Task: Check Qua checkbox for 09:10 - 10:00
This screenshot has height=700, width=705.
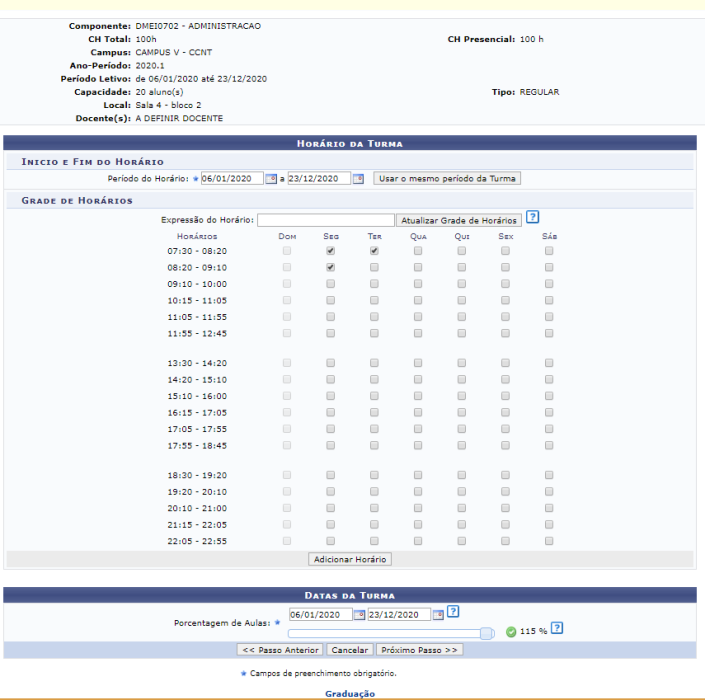Action: [418, 284]
